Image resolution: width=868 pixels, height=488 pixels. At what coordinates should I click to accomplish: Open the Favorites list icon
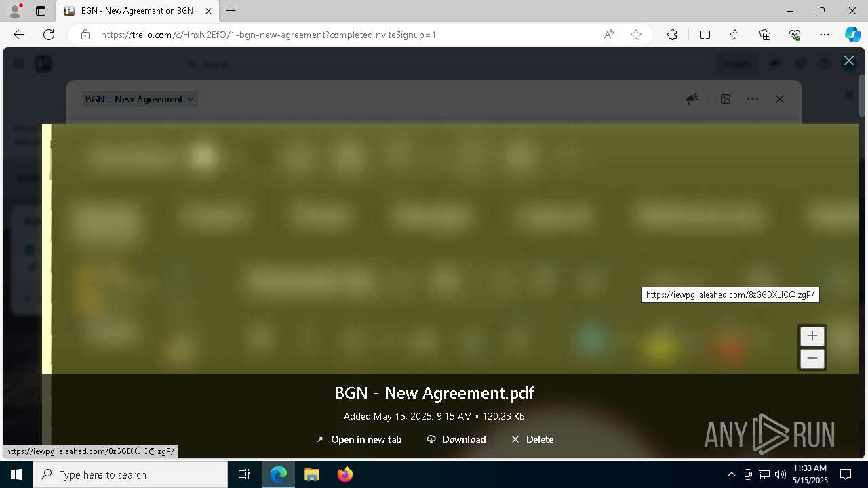click(735, 35)
